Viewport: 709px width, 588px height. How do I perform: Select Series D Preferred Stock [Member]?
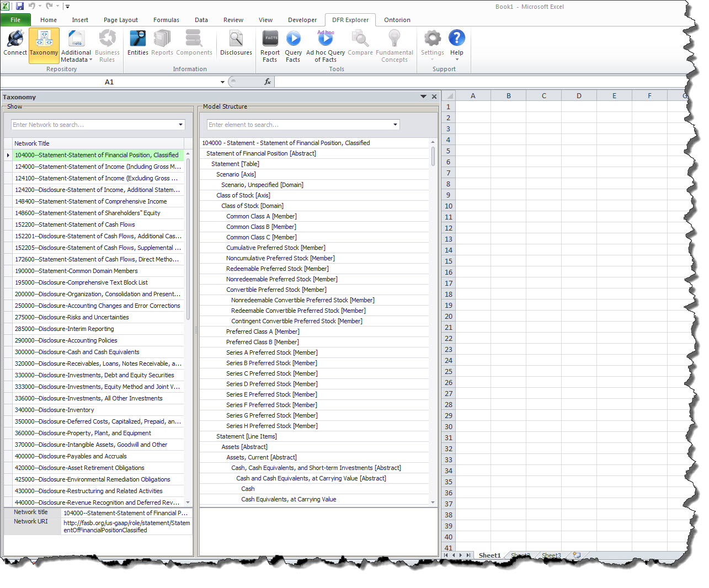point(272,384)
